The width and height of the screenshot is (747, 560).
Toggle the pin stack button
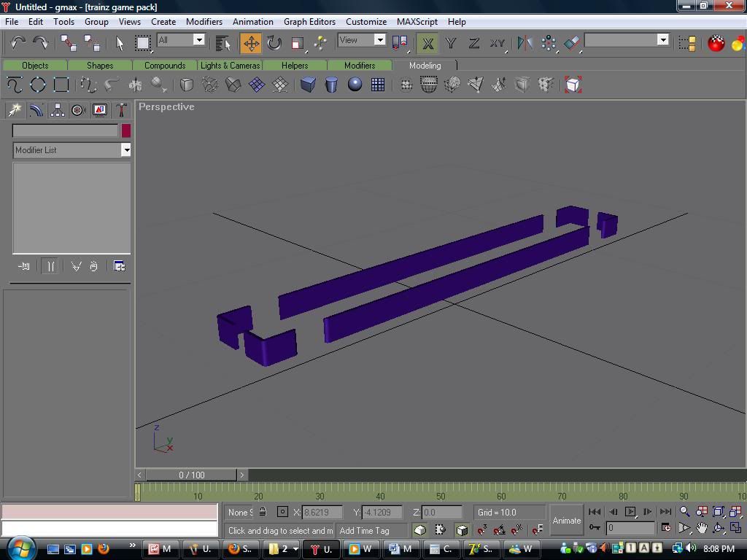click(23, 266)
